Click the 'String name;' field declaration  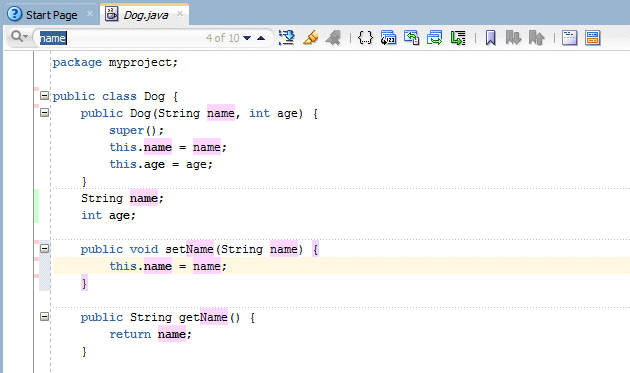coord(123,199)
